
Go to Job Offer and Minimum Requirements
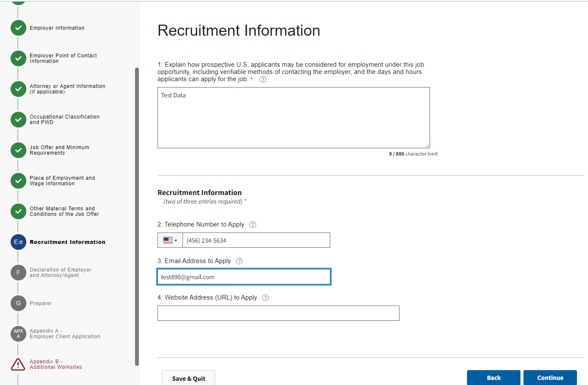click(x=59, y=150)
